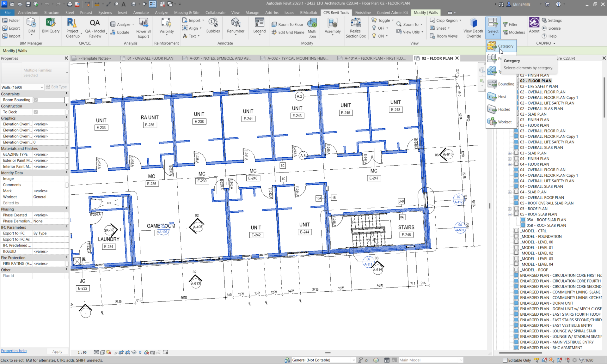Enable the Editable Only checkbox
This screenshot has width=607, height=364.
coord(505,360)
